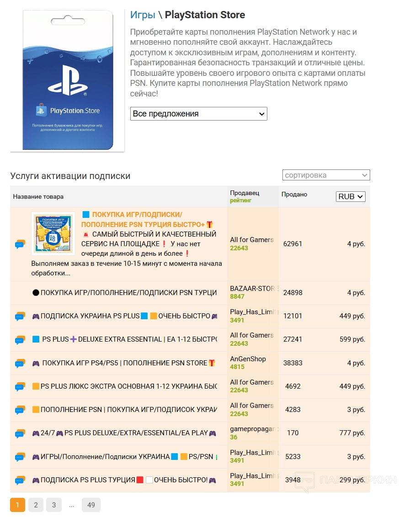Viewport: 420px width, 517px height.
Task: Open ПОПОЛНЕНИЕ PSN | ПОКУПКА ИГР/ПОДПИСОК listing
Action: [x=125, y=410]
